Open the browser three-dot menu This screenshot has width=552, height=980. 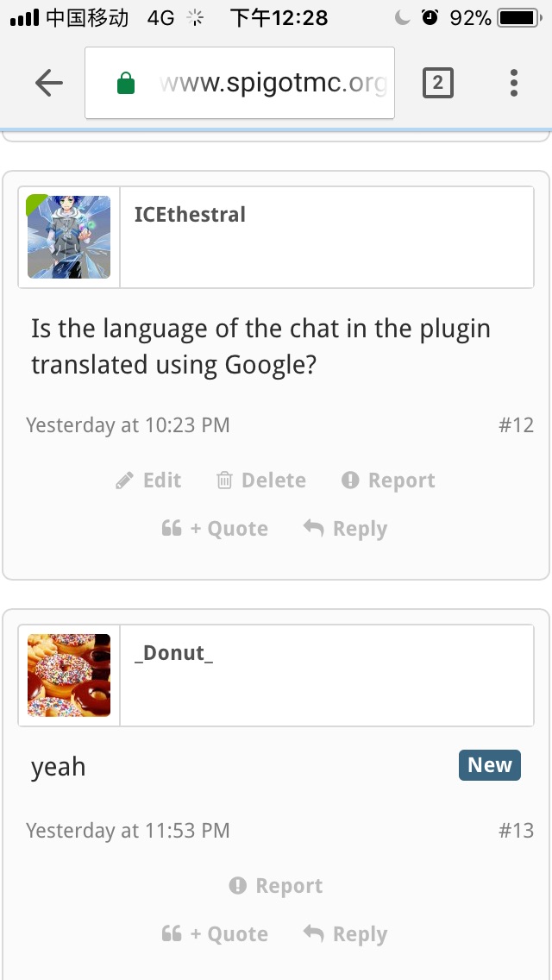point(513,83)
